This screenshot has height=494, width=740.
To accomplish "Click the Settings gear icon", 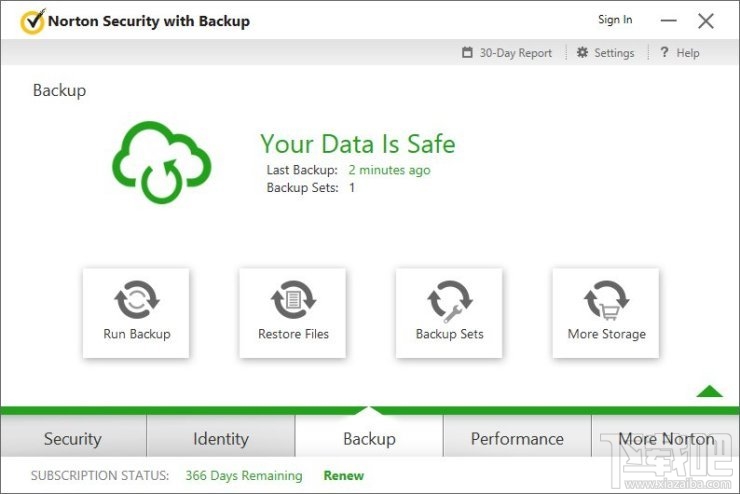I will pos(582,52).
